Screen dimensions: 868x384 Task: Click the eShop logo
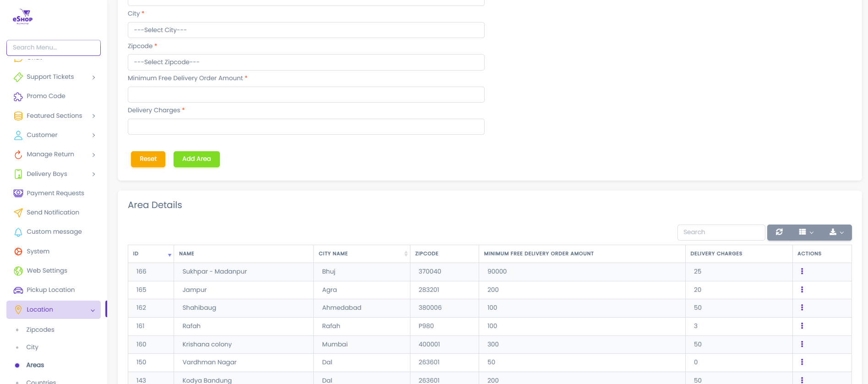pos(22,17)
